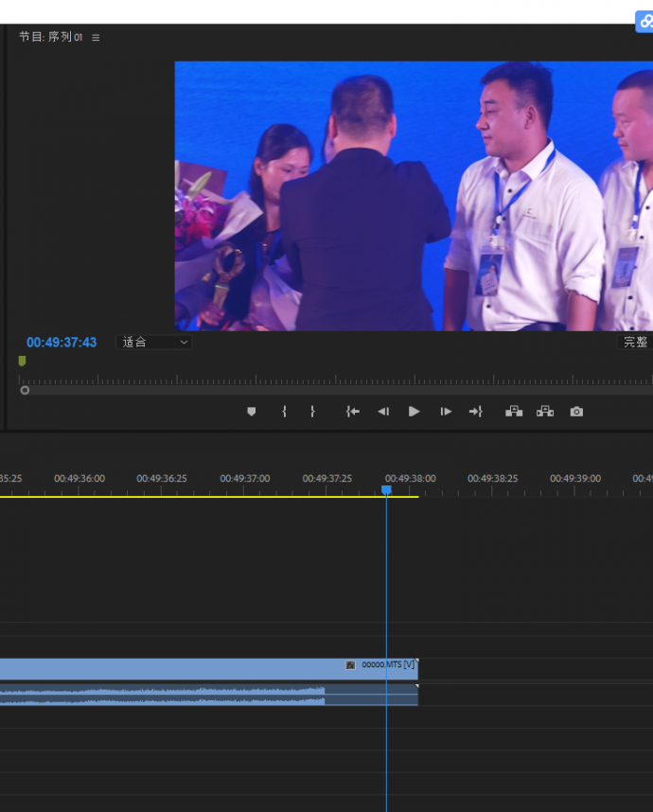Click the timeline playhead handle
Viewport: 653px width, 812px height.
386,490
